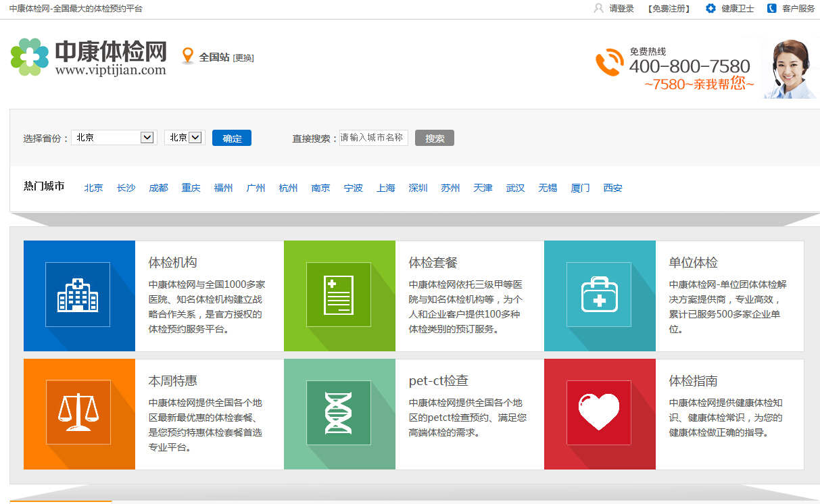The width and height of the screenshot is (820, 504).
Task: Select hot city 苏州
Action: 450,188
